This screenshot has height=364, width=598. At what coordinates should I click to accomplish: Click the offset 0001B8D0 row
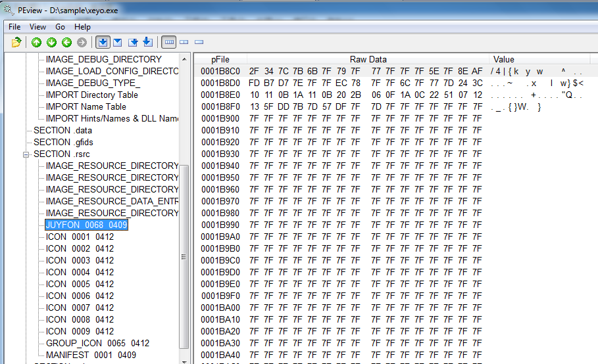396,83
